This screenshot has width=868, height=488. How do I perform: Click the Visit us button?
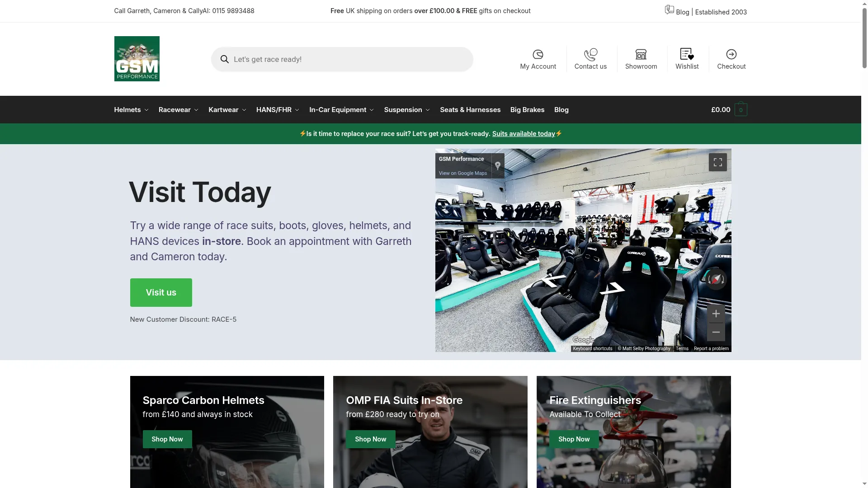point(161,292)
